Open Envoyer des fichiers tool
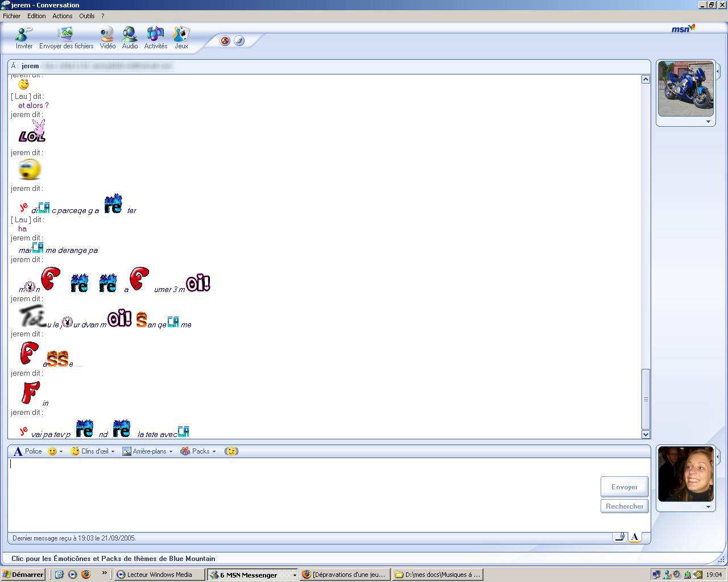728x582 pixels. (66, 38)
